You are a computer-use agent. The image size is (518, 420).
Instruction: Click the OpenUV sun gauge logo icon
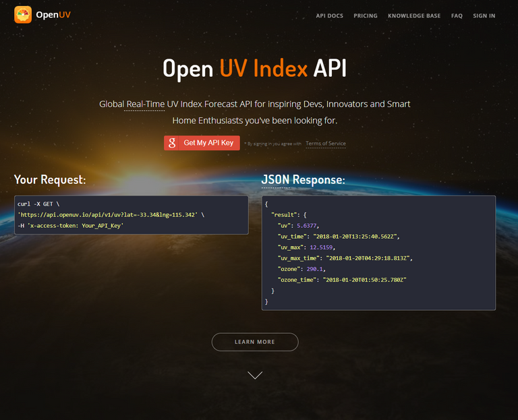pos(23,15)
